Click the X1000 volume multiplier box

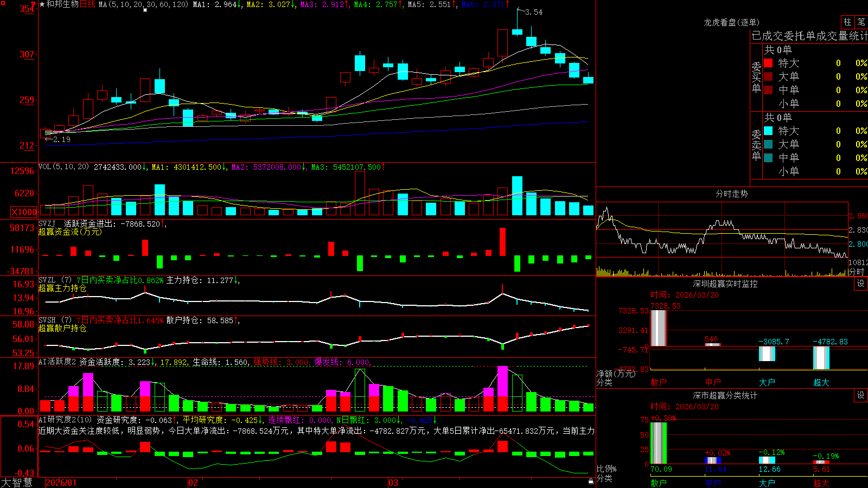tap(24, 212)
